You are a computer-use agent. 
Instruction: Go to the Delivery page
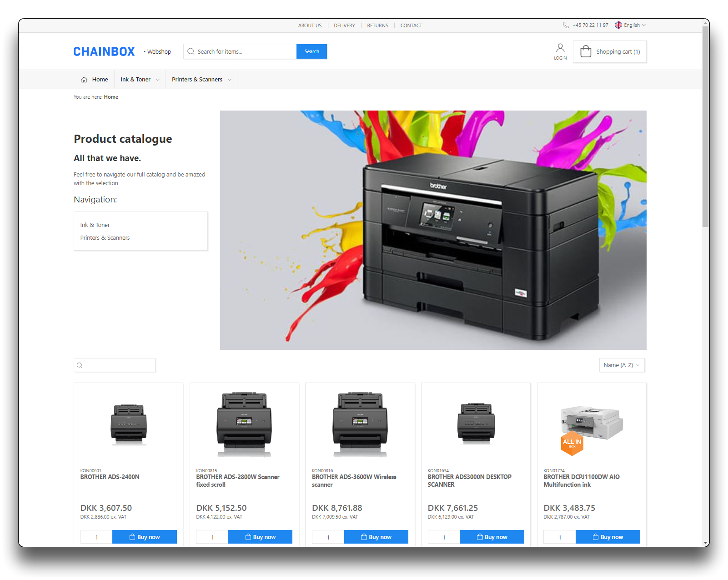pos(344,25)
